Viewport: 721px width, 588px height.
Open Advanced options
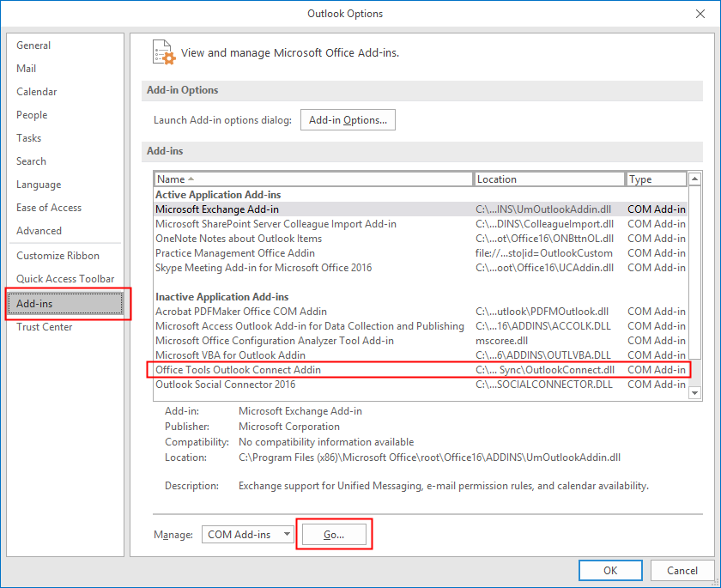[39, 230]
